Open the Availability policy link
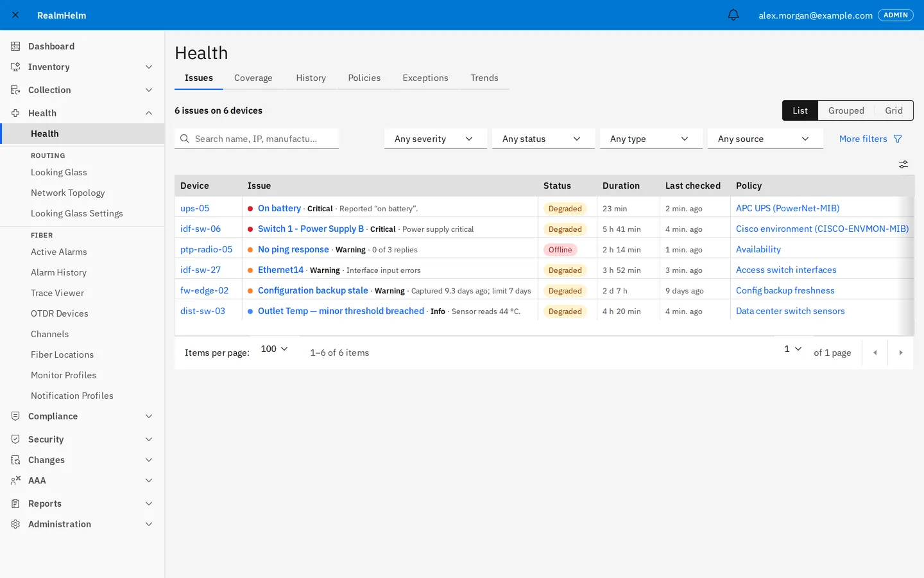 point(758,249)
